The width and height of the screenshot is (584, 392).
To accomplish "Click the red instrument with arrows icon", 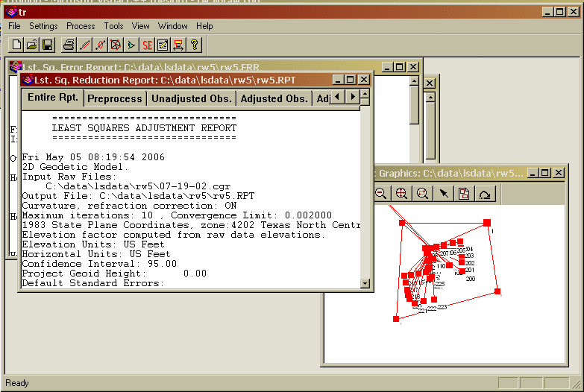I will [x=178, y=45].
